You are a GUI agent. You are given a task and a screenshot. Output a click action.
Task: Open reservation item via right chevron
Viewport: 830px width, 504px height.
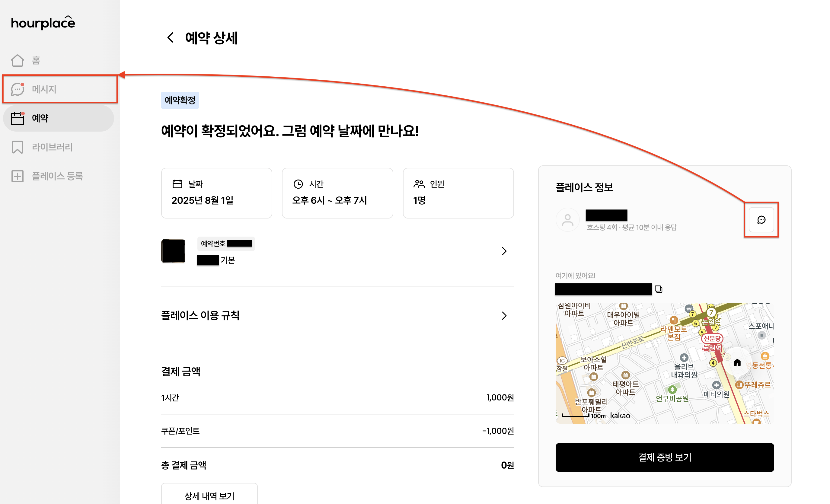504,251
